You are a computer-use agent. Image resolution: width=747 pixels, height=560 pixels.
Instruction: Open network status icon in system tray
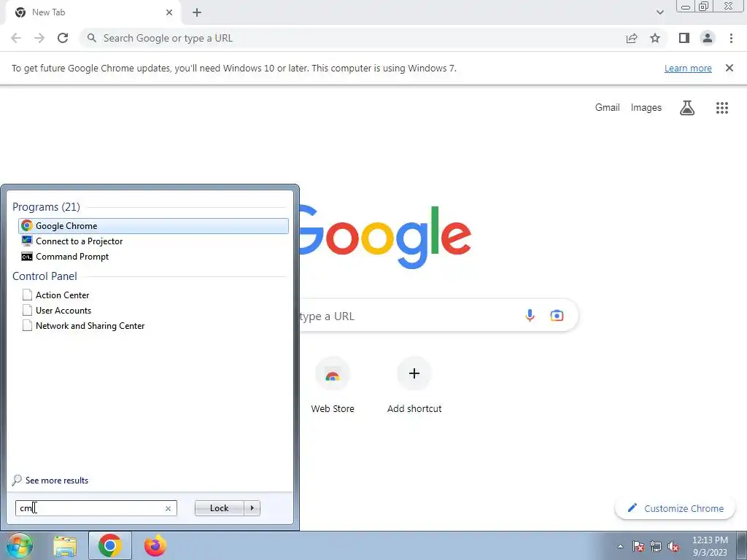(x=656, y=547)
